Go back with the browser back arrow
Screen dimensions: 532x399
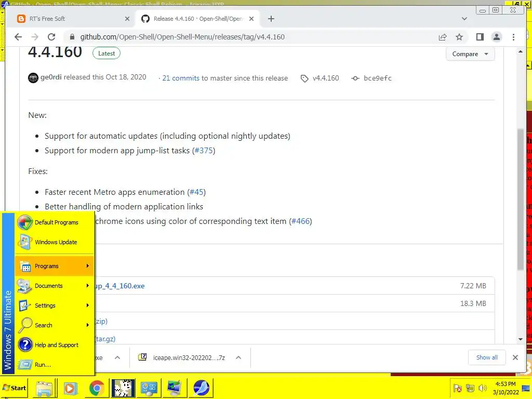[18, 37]
